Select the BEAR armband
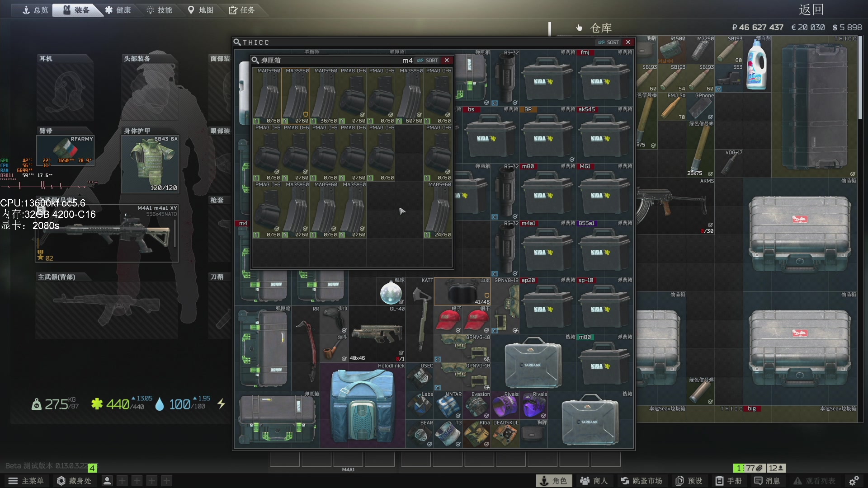The image size is (868, 488). pyautogui.click(x=420, y=434)
